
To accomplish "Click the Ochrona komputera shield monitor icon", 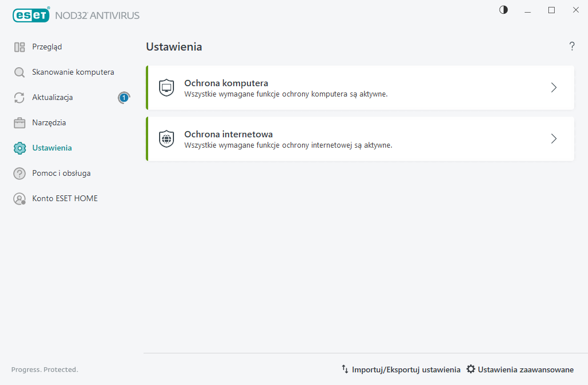I will (x=167, y=88).
